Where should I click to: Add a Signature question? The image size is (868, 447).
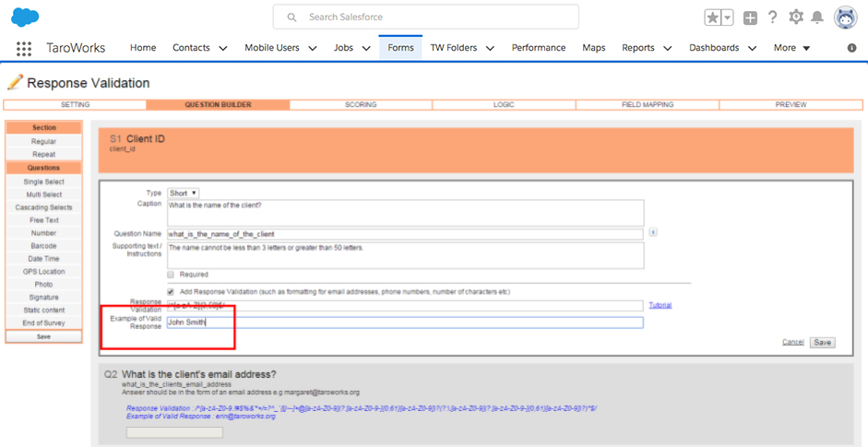click(43, 297)
